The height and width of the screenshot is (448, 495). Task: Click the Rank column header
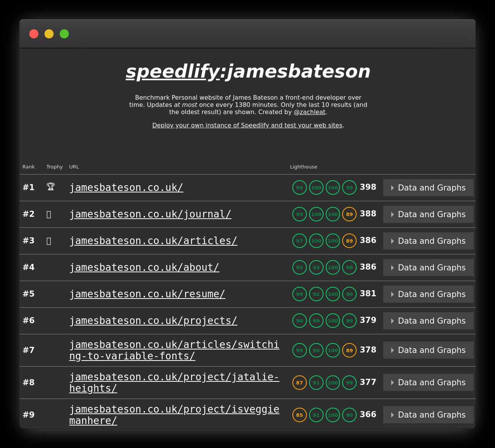[29, 167]
